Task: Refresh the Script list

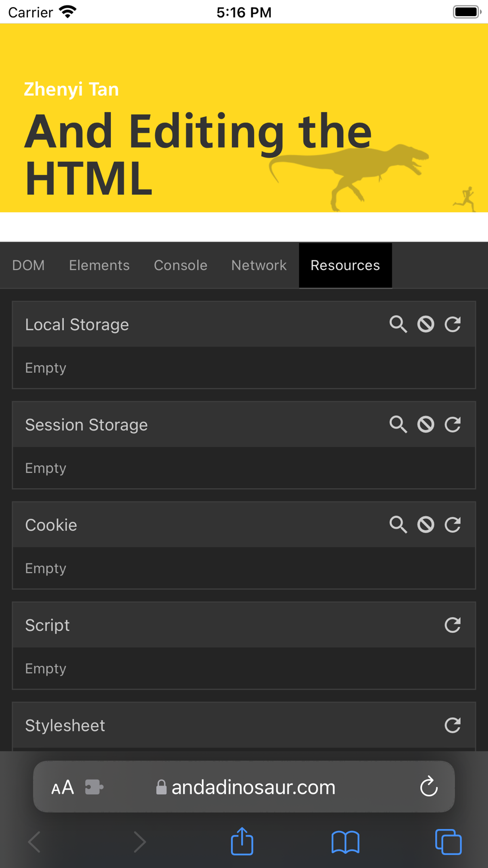Action: point(453,625)
